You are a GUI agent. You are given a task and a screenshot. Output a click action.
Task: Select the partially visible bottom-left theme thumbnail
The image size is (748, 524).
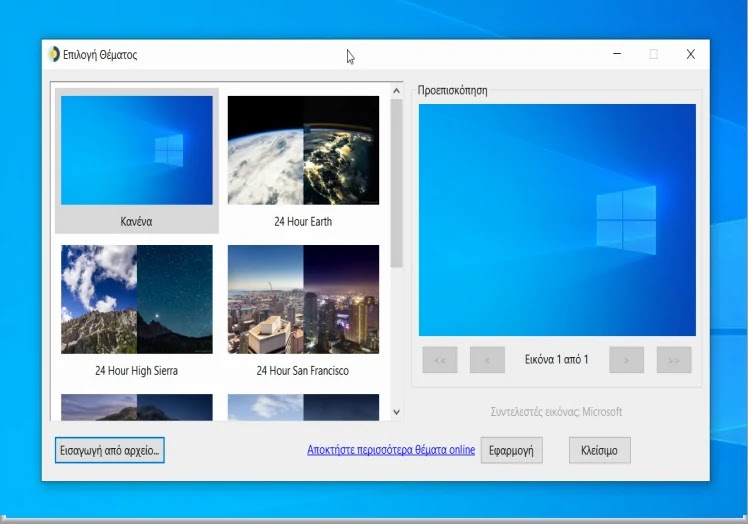137,407
